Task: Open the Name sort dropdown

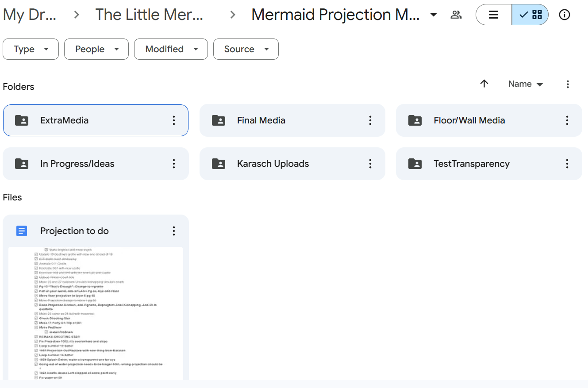Action: pos(526,84)
